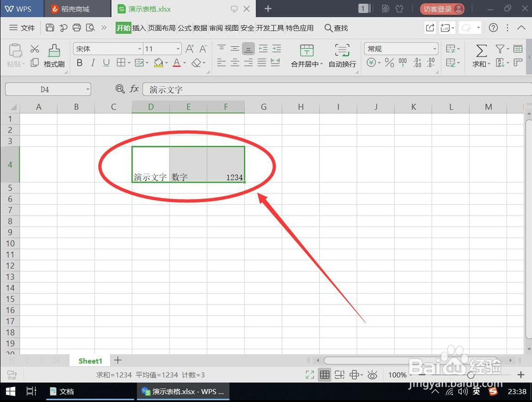Click the fx insert function icon
The width and height of the screenshot is (532, 402).
(x=135, y=89)
